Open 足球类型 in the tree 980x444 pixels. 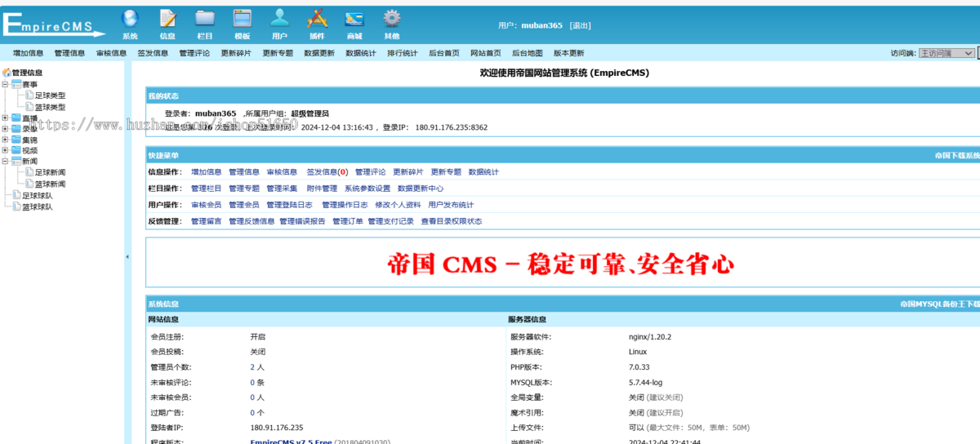click(50, 95)
